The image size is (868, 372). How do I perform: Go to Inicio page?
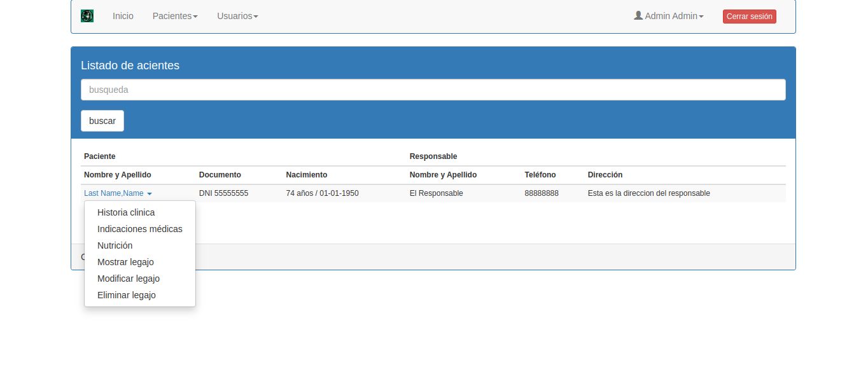pos(123,16)
